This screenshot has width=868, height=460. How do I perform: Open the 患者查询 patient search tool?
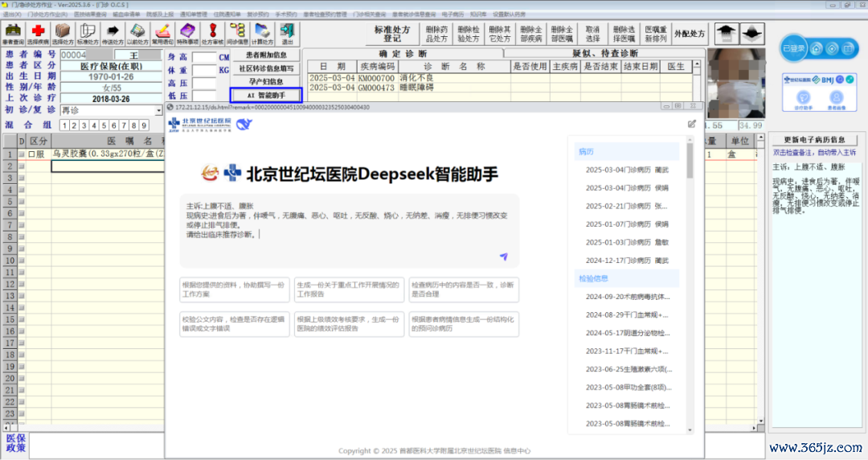[13, 34]
